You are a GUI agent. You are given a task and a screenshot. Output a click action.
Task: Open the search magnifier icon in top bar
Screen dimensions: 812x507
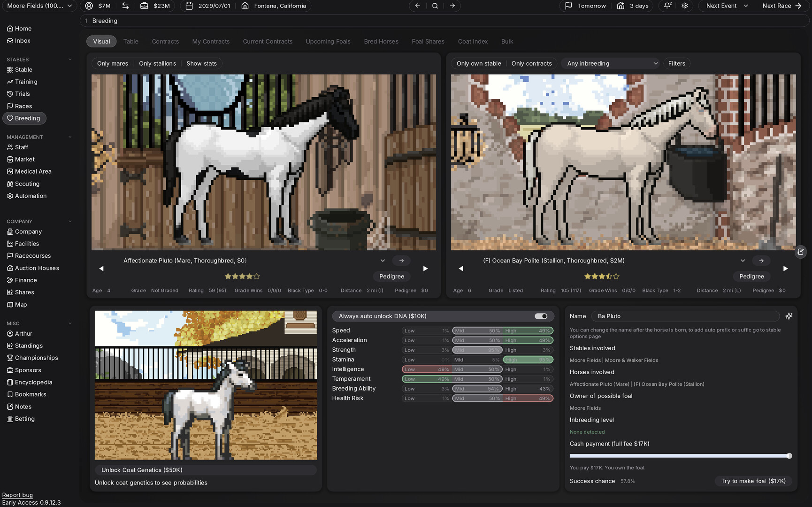point(435,6)
